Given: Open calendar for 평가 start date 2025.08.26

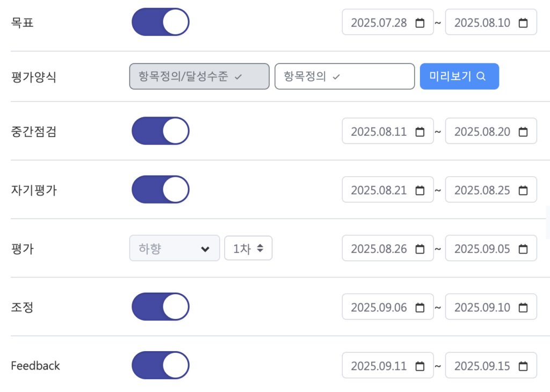Looking at the screenshot, I should coord(420,249).
